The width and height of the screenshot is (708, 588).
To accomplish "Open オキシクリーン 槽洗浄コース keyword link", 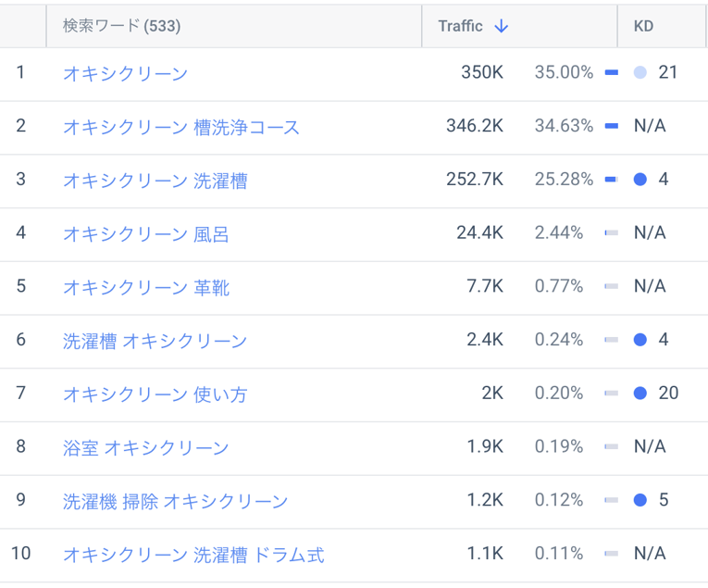I will click(x=181, y=127).
